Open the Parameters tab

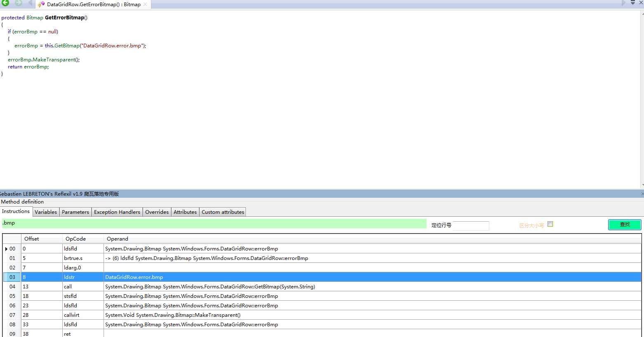coord(75,212)
